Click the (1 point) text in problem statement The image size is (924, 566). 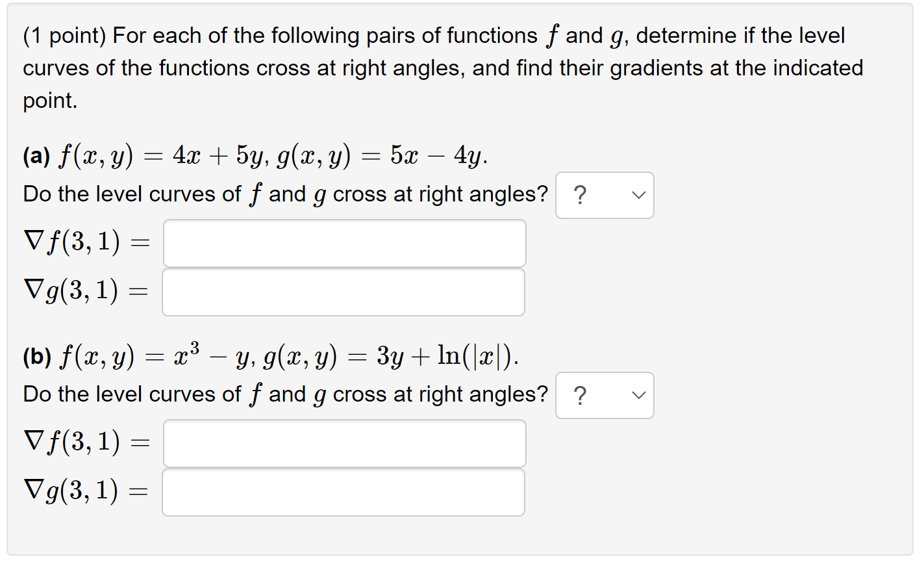[64, 36]
